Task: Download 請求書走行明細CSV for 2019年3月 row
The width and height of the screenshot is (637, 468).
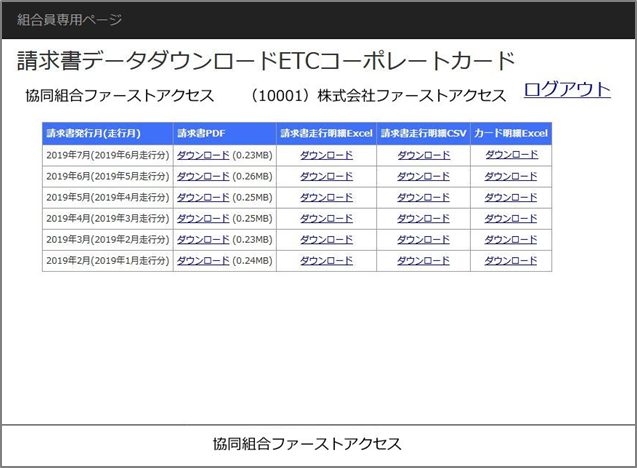Action: click(423, 240)
